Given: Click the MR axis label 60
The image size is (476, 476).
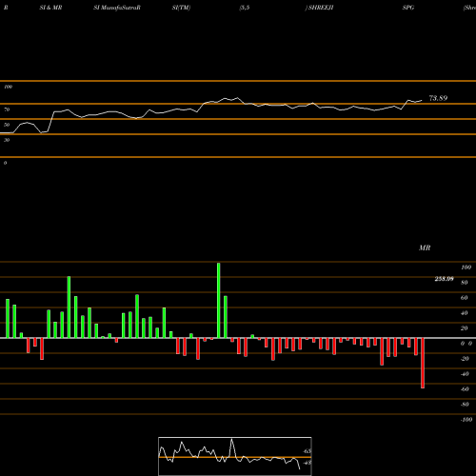Looking at the screenshot, I should click(x=465, y=298).
